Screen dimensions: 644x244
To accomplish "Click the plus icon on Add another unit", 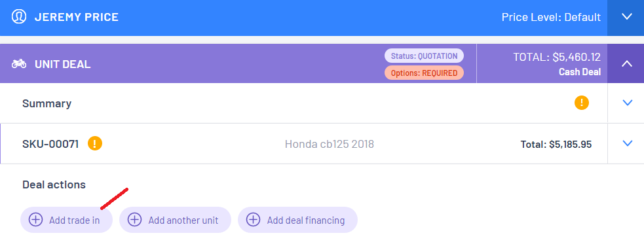I will click(135, 220).
